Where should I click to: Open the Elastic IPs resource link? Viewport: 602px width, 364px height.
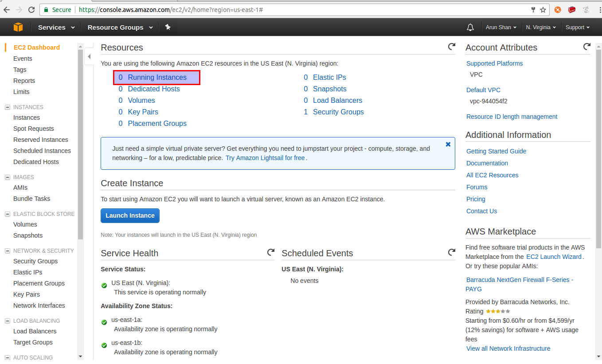pyautogui.click(x=329, y=77)
